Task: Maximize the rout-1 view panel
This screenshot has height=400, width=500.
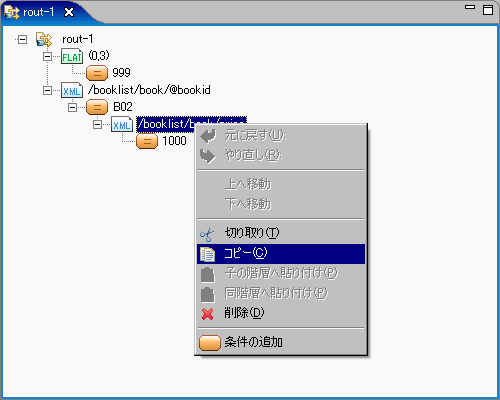Action: tap(488, 10)
